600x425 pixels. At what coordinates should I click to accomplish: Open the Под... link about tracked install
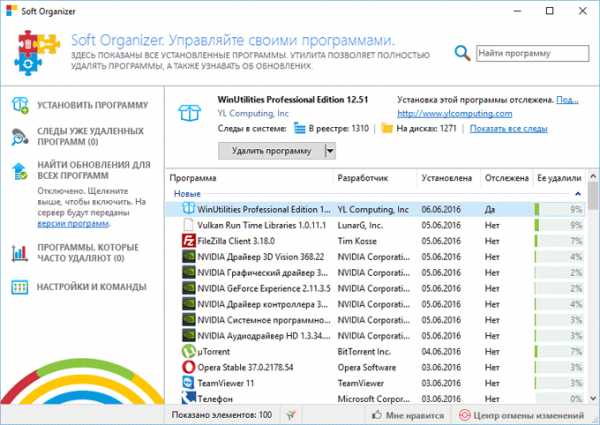[x=567, y=100]
